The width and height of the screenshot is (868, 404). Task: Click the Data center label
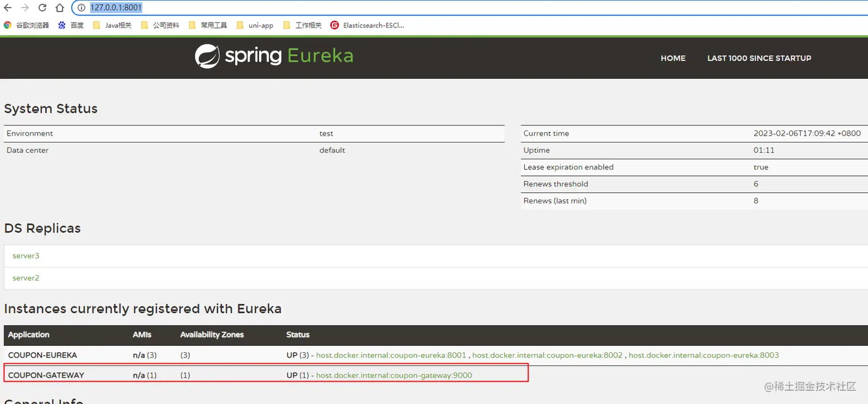click(x=28, y=150)
